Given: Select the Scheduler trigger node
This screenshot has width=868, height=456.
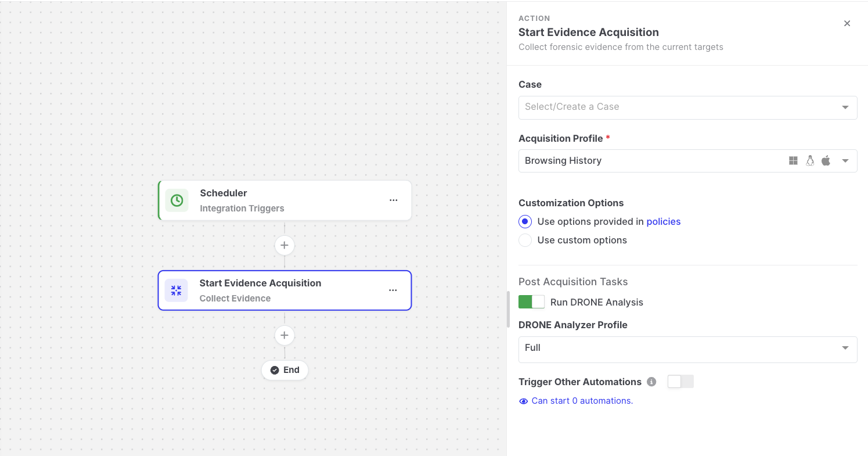Looking at the screenshot, I should point(284,200).
